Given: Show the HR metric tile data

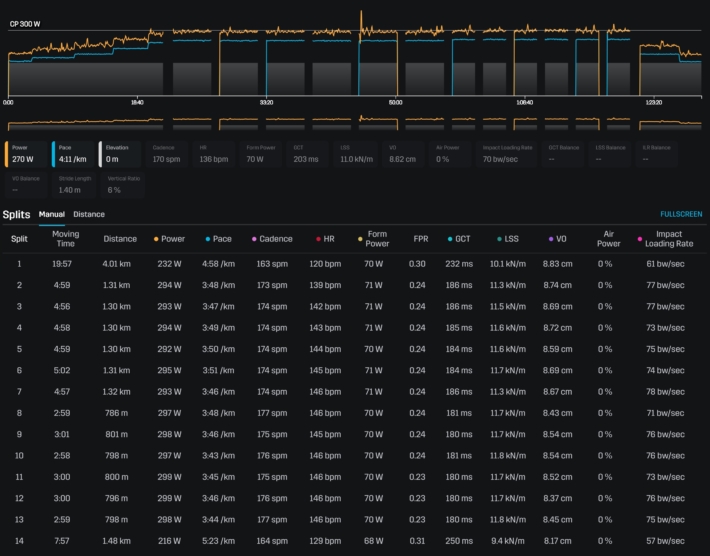Looking at the screenshot, I should 214,152.
